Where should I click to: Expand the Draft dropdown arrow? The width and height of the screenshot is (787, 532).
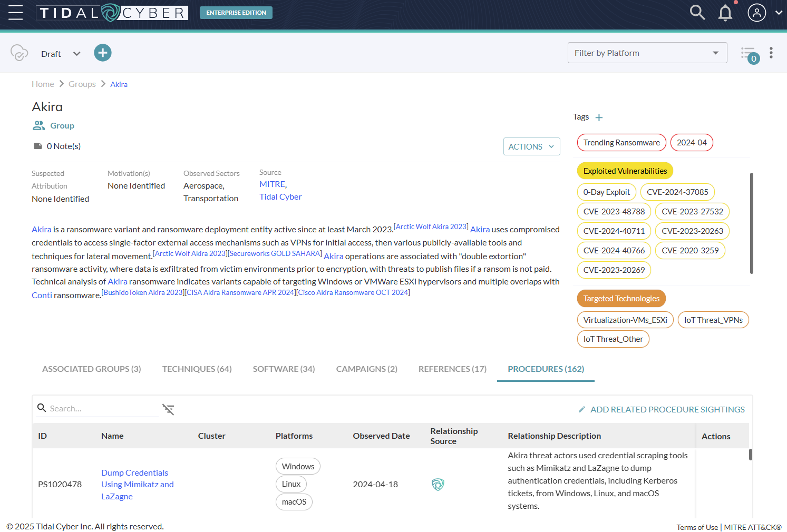tap(77, 54)
